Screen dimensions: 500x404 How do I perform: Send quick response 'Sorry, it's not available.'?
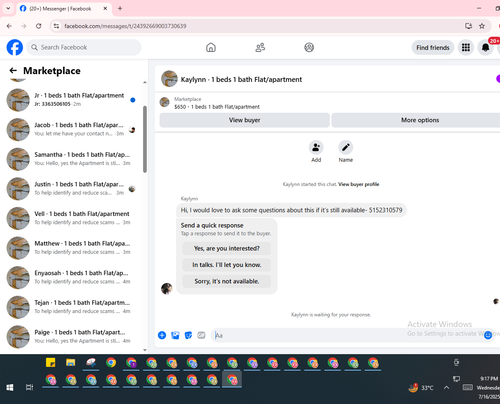tap(227, 281)
